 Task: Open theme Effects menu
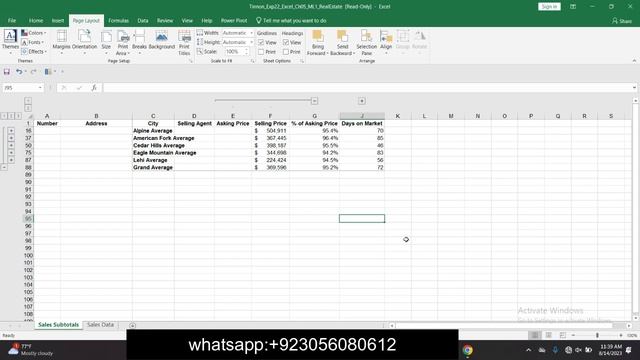pyautogui.click(x=34, y=51)
